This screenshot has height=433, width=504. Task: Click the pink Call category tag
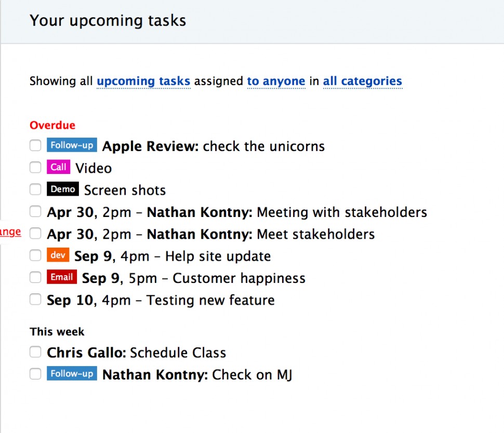coord(58,167)
